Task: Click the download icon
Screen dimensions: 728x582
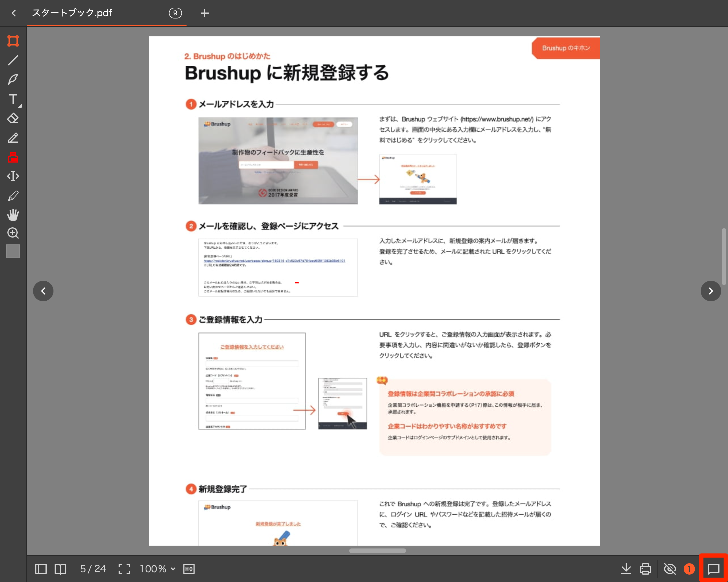Action: click(626, 569)
